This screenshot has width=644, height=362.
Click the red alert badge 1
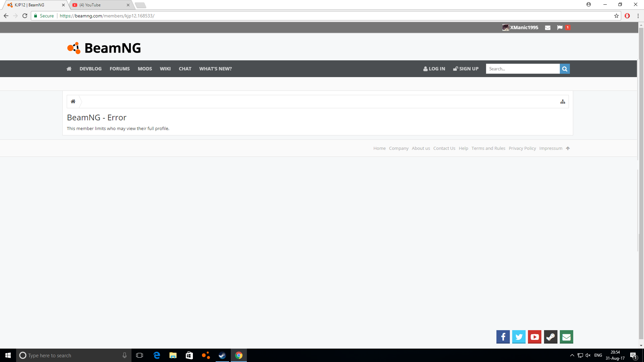[x=568, y=27]
